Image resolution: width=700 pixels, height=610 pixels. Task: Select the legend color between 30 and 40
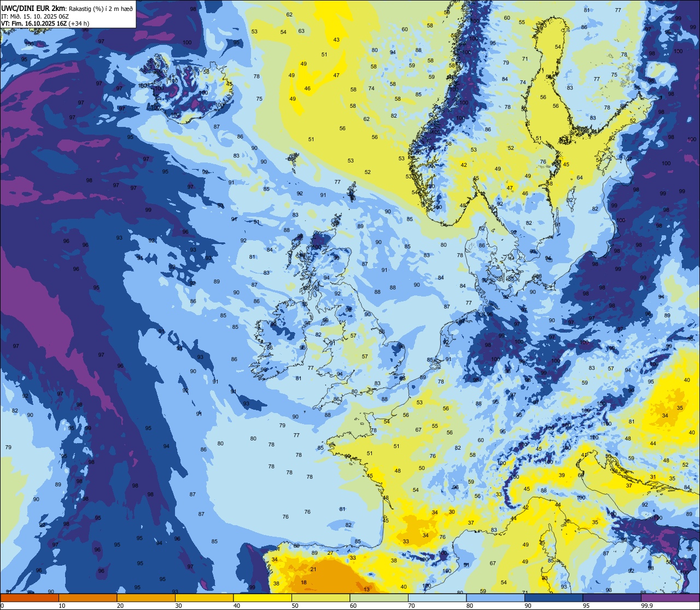(x=204, y=598)
